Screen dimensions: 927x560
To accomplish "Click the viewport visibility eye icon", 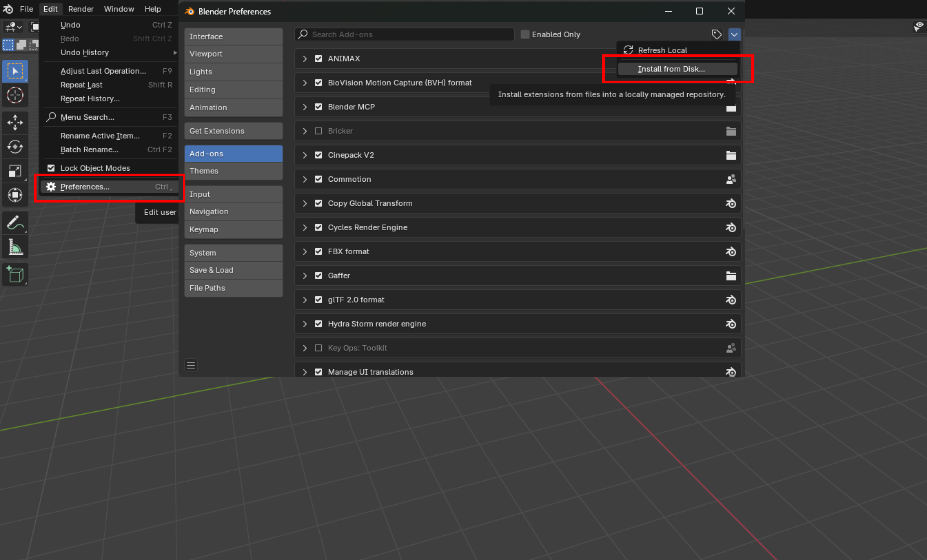I will tap(919, 26).
